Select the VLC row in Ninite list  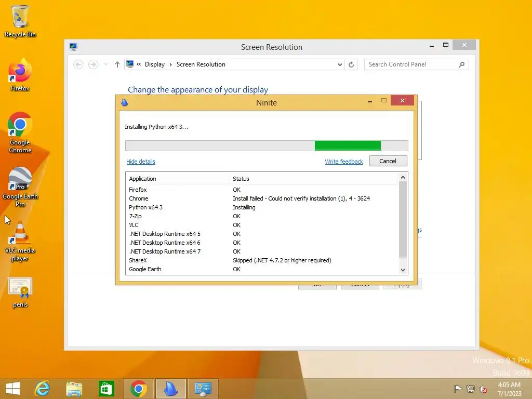tap(262, 225)
